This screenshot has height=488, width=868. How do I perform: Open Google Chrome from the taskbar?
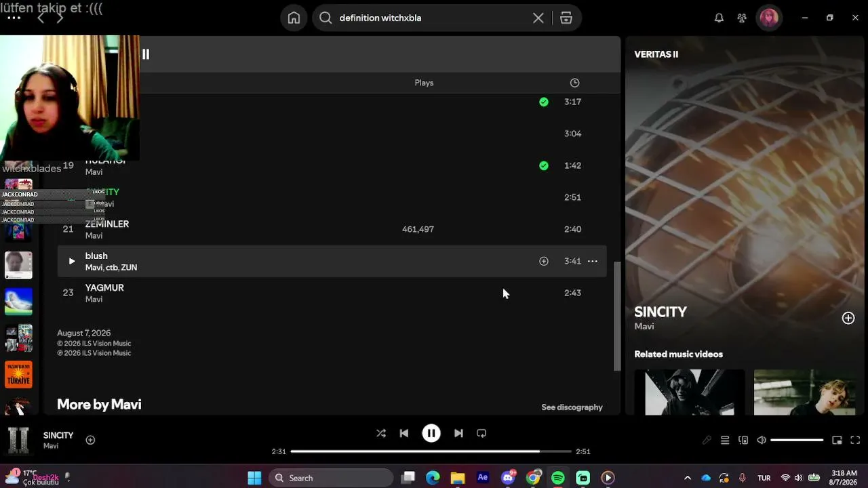(x=533, y=478)
